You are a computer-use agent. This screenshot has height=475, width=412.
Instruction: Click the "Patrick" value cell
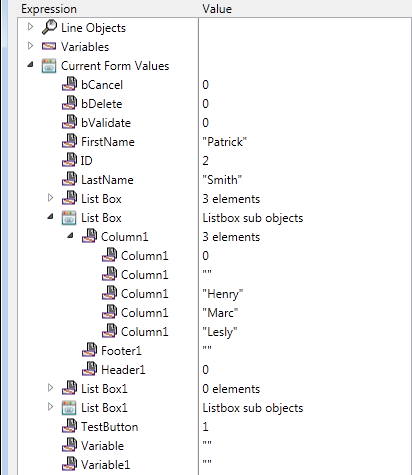[x=305, y=142]
